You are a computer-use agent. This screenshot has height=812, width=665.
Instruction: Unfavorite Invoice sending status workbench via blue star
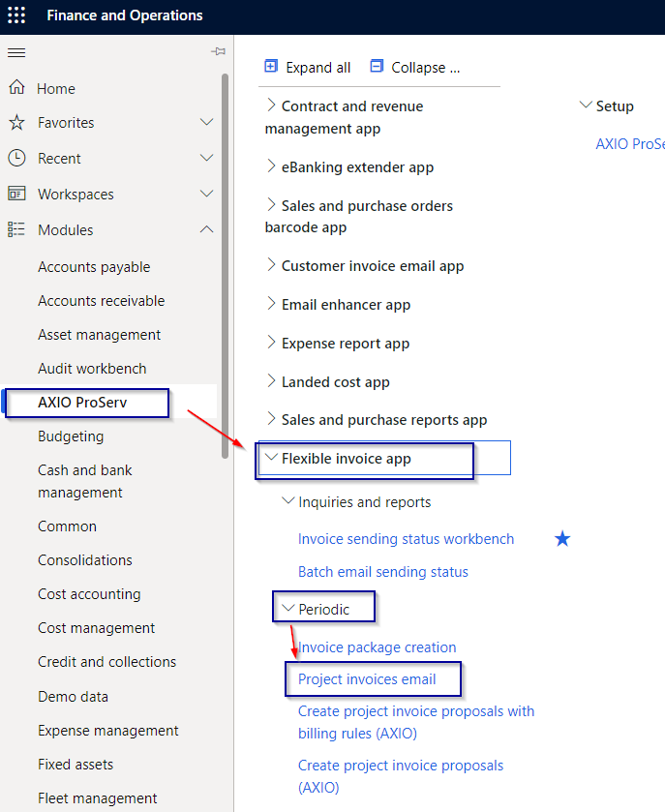click(x=562, y=539)
